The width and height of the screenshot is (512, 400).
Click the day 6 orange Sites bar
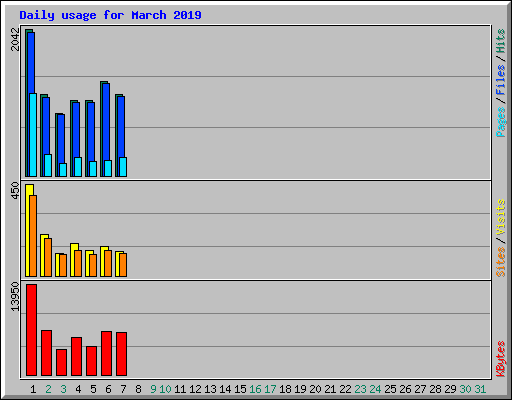tap(108, 263)
